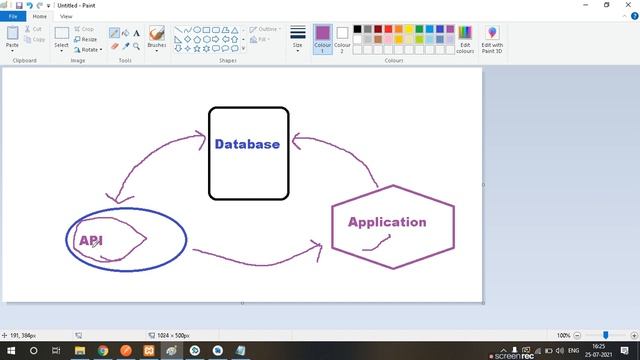Viewport: 640px width, 360px height.
Task: Open the Edit colours dialog
Action: (x=465, y=39)
